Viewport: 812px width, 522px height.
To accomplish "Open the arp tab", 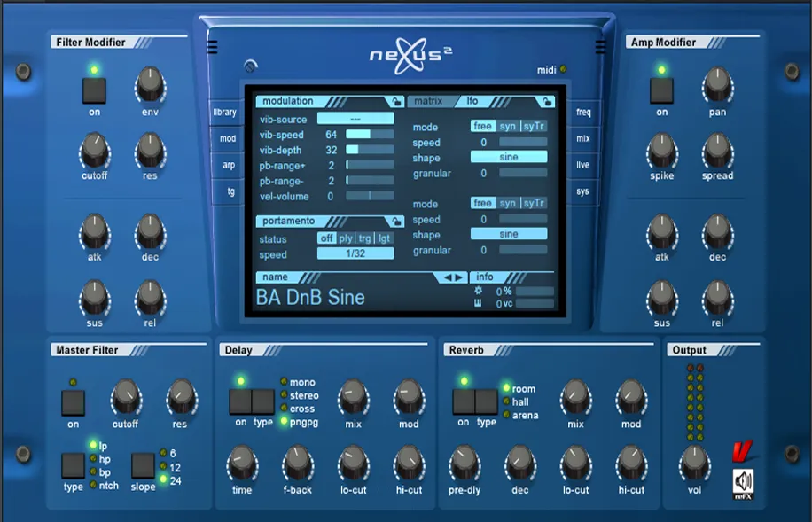I will (229, 165).
